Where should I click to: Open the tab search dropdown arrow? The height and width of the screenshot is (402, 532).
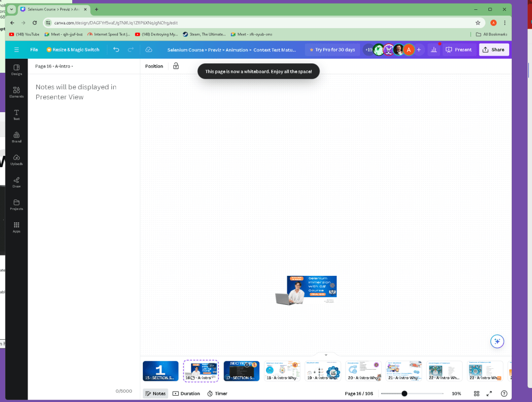11,9
